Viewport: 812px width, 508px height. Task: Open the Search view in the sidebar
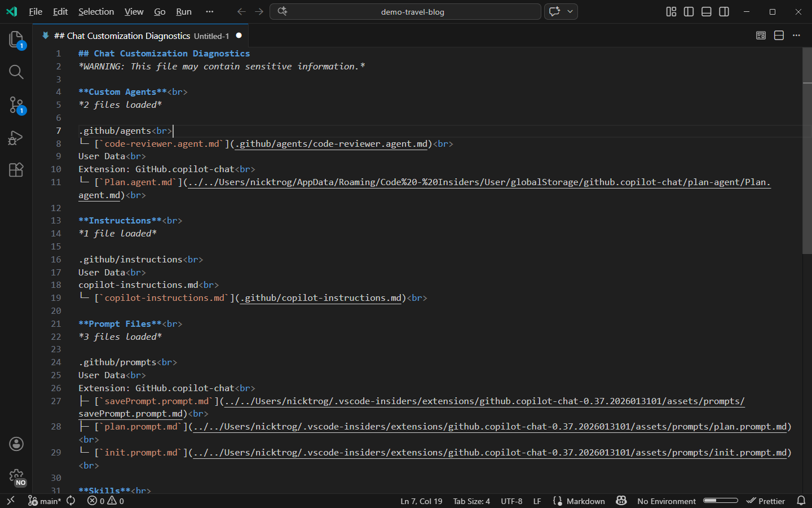coord(16,72)
